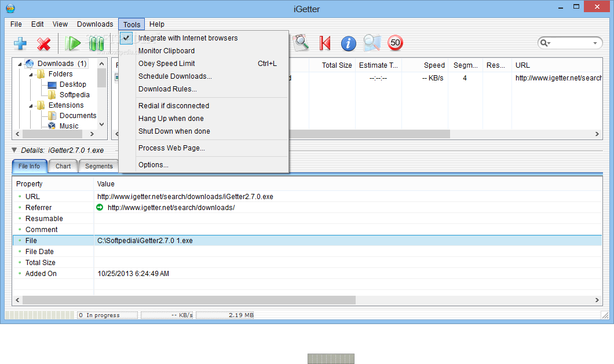Switch to the Segments tab
The height and width of the screenshot is (364, 614).
click(98, 166)
